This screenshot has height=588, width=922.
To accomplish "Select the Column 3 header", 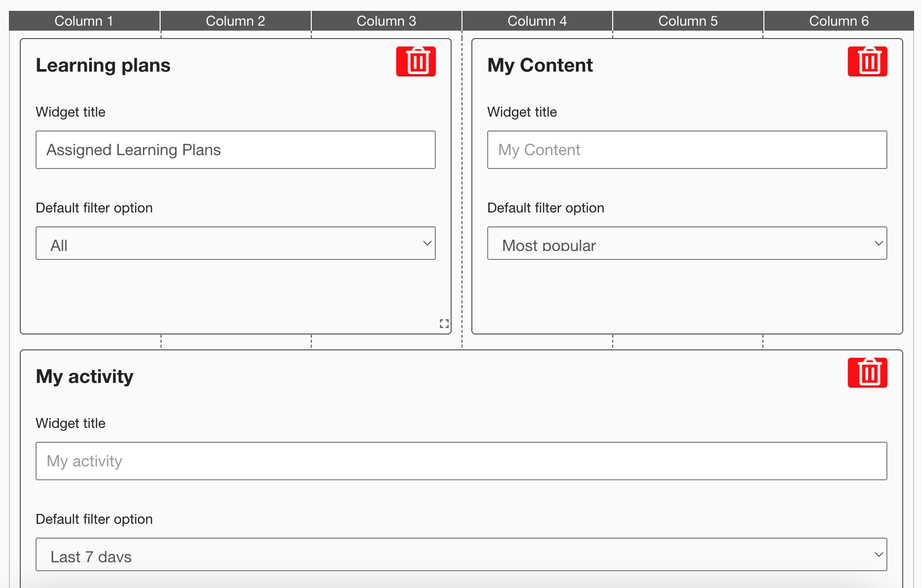I will (386, 21).
